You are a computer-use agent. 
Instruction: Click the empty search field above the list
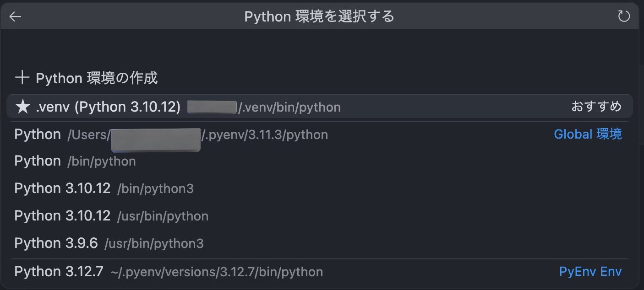(320, 48)
